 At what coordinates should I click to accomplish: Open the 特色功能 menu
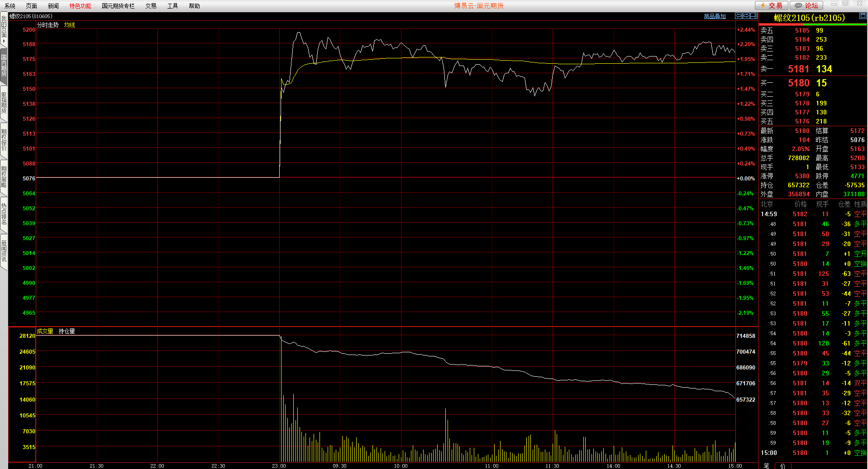tap(80, 6)
